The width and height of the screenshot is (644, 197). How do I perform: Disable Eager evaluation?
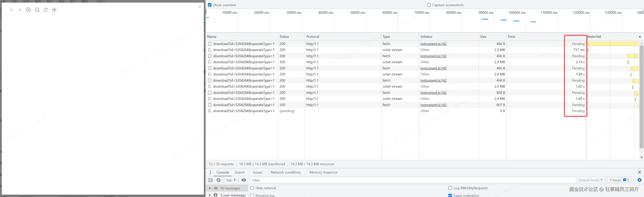pyautogui.click(x=450, y=195)
